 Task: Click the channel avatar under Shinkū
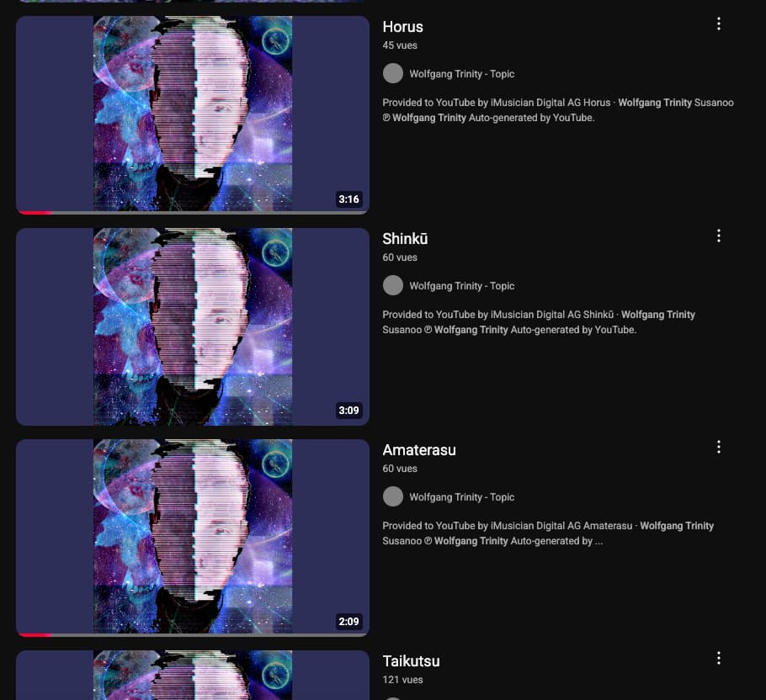click(393, 285)
